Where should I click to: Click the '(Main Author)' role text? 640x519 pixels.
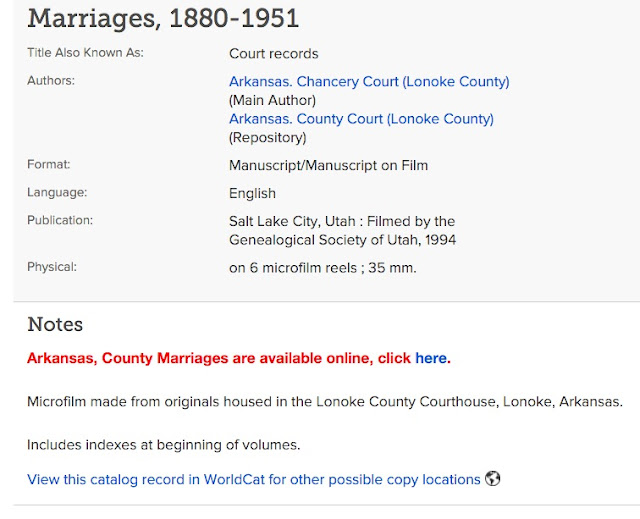(272, 100)
